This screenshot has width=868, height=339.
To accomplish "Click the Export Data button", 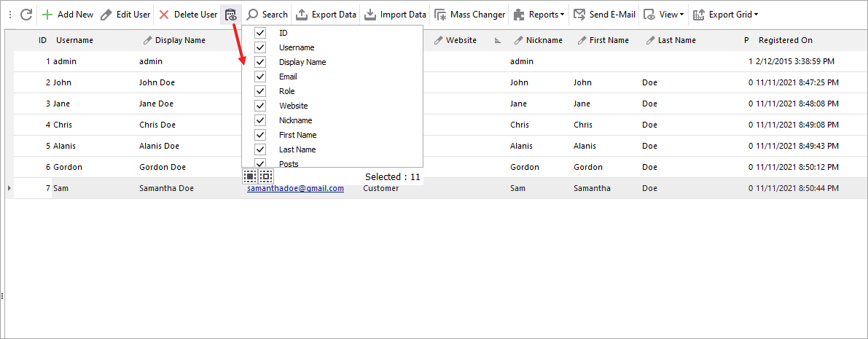I will (x=327, y=15).
